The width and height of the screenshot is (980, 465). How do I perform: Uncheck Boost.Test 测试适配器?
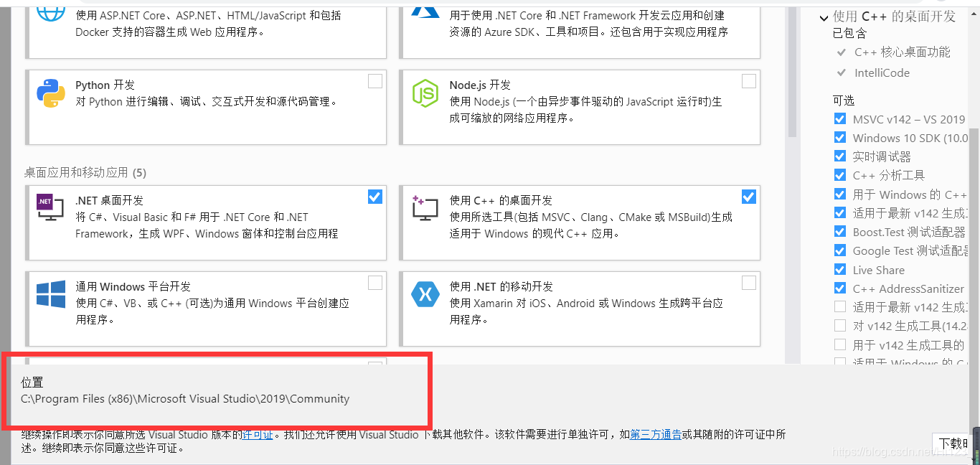[840, 232]
